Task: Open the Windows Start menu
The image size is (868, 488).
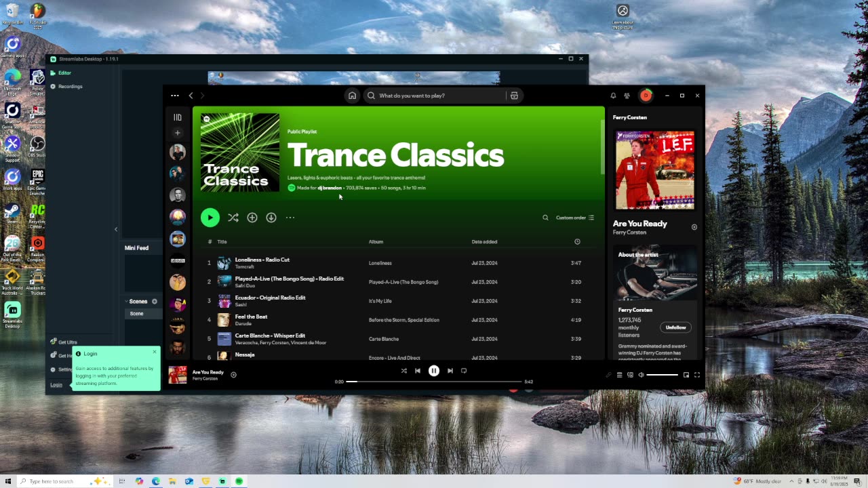Action: (x=8, y=481)
